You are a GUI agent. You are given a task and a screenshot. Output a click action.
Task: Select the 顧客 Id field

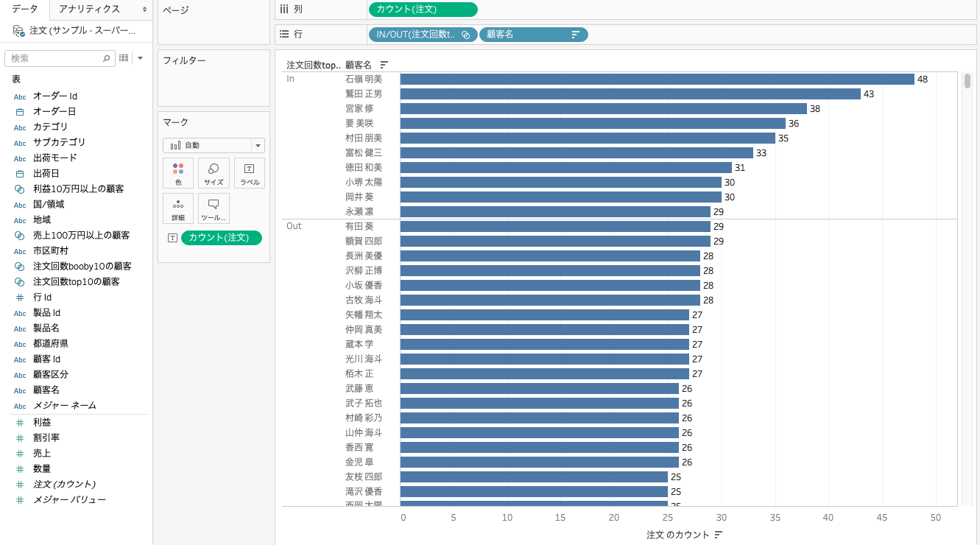click(46, 359)
